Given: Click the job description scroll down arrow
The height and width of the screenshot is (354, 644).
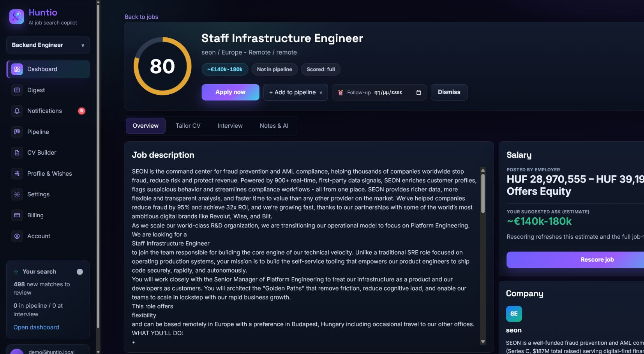Looking at the screenshot, I should pos(483,342).
